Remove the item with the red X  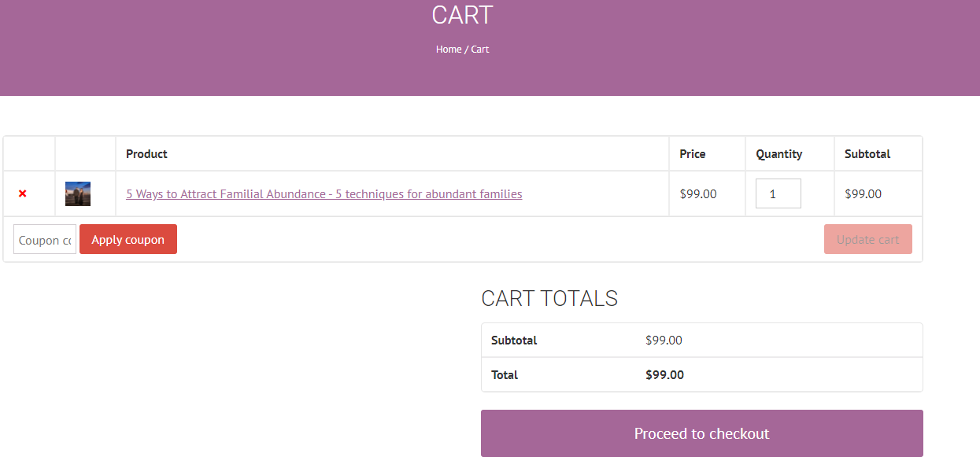pyautogui.click(x=22, y=193)
